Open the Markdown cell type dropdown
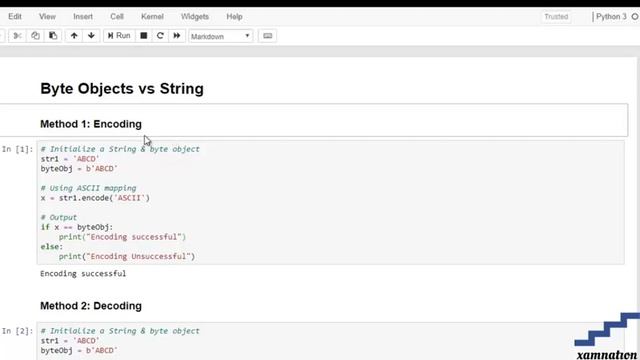Screen dimensions: 640x360 220,36
